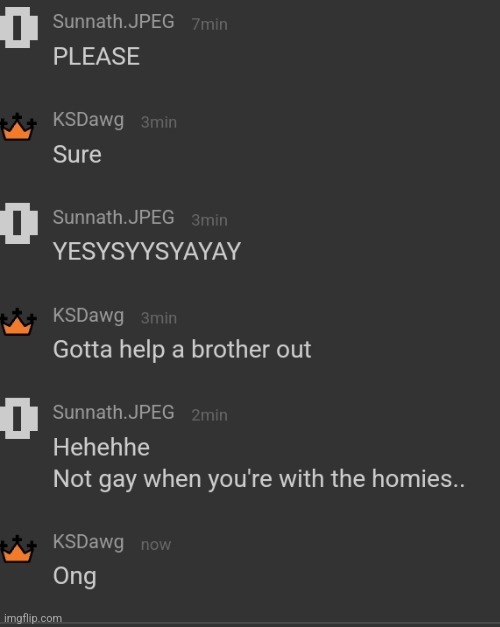500x627 pixels.
Task: Click KSDawg crown icon beside Sure message
Action: [x=18, y=127]
